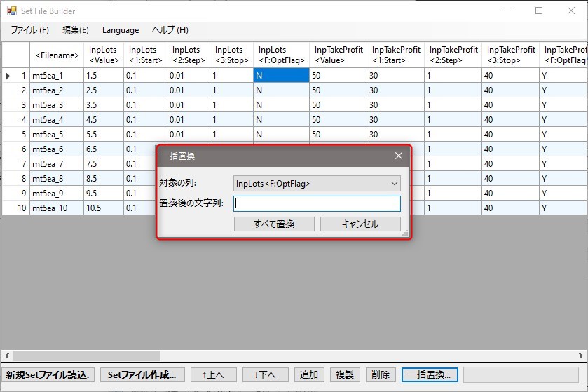Click the right arrow of horizontal scrollbar
Screen dimensions: 588x392
pos(580,356)
